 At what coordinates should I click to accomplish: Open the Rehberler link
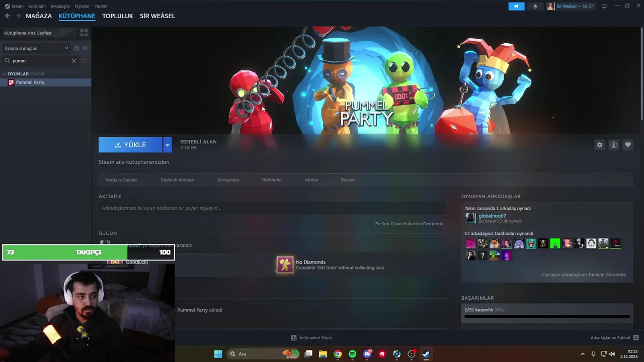point(272,179)
